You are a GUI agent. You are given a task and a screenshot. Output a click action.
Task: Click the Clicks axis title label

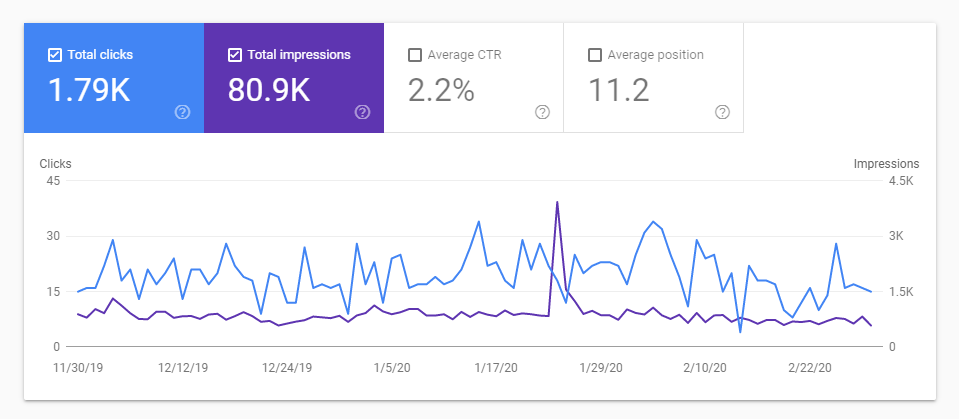tap(55, 164)
